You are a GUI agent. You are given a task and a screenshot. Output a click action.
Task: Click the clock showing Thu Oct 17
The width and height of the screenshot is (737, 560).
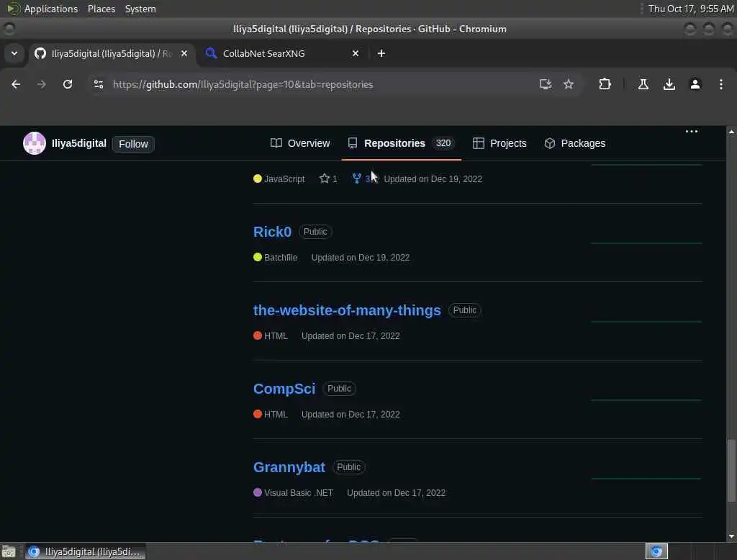point(690,9)
